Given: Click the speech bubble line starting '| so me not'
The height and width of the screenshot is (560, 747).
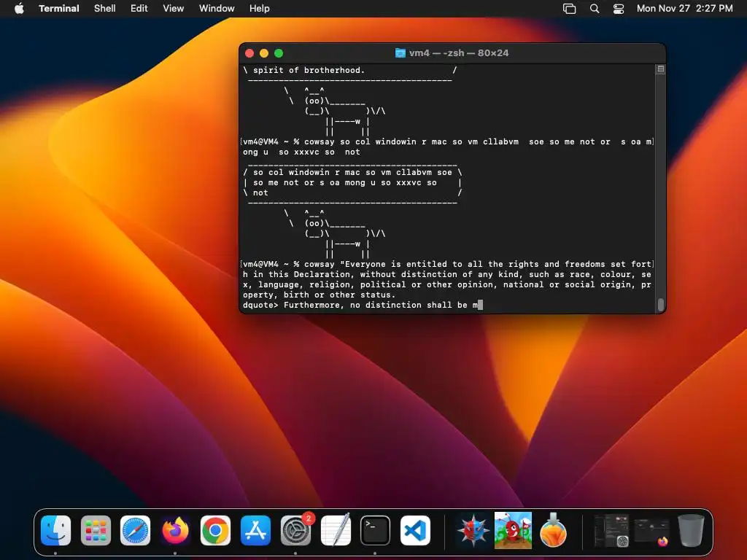Looking at the screenshot, I should pyautogui.click(x=352, y=182).
